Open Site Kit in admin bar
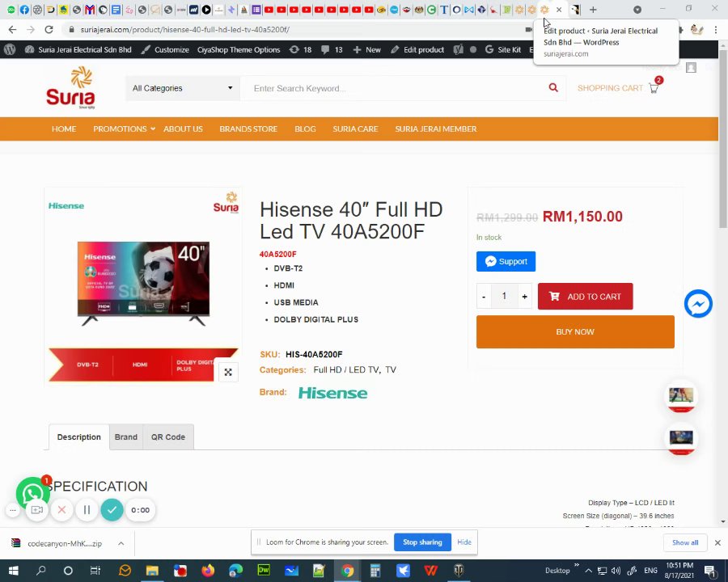 click(503, 49)
